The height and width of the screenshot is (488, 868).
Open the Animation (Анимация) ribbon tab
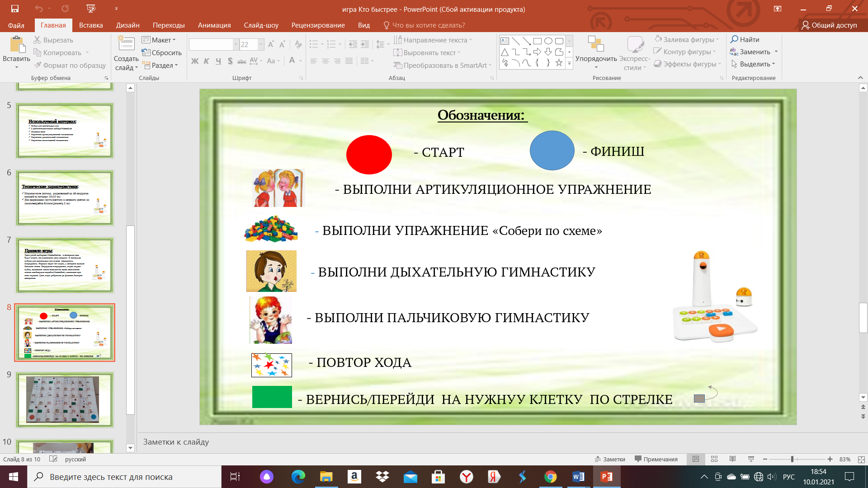tap(214, 25)
